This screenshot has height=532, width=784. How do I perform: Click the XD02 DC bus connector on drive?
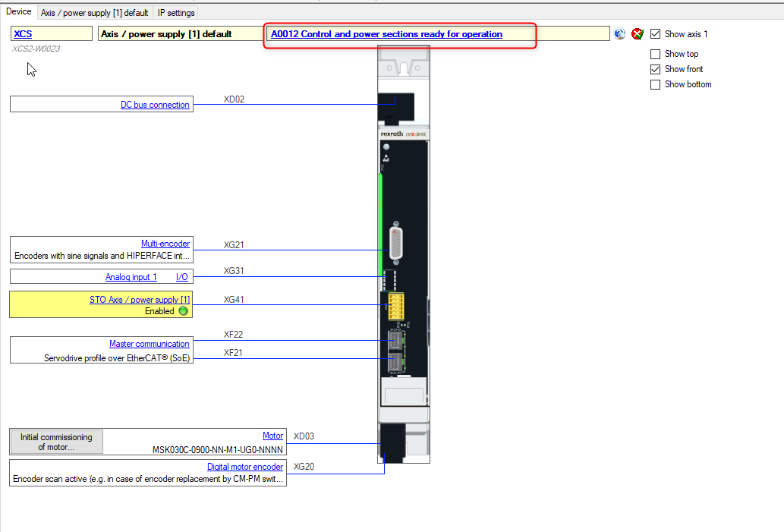[x=395, y=102]
